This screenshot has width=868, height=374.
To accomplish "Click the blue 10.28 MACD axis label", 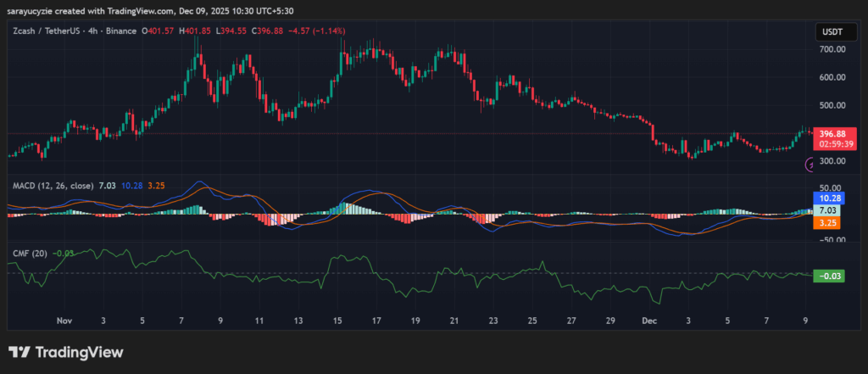I will tap(826, 197).
